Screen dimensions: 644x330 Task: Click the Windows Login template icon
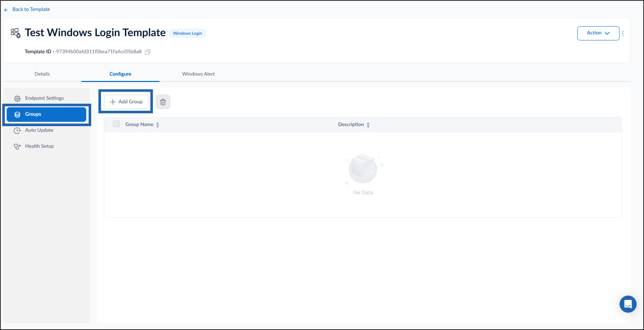(16, 33)
